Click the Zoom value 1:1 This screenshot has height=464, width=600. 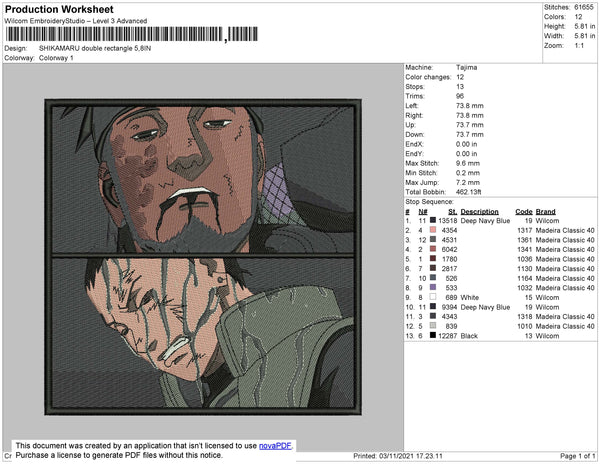579,46
